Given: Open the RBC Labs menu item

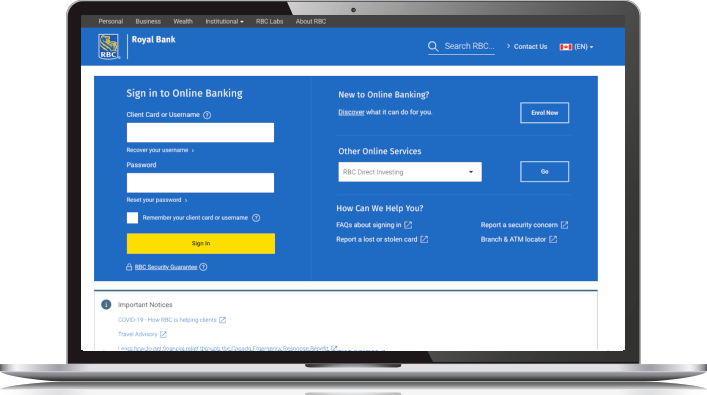Looking at the screenshot, I should 269,21.
